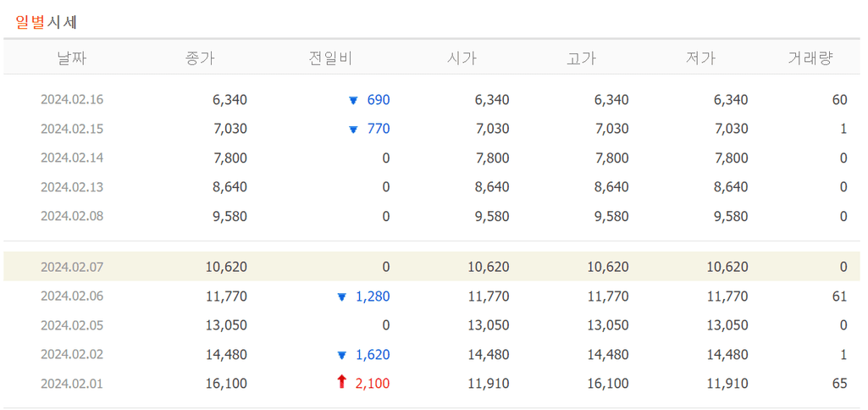
Task: Click the 전일비 column header
Action: (x=330, y=58)
